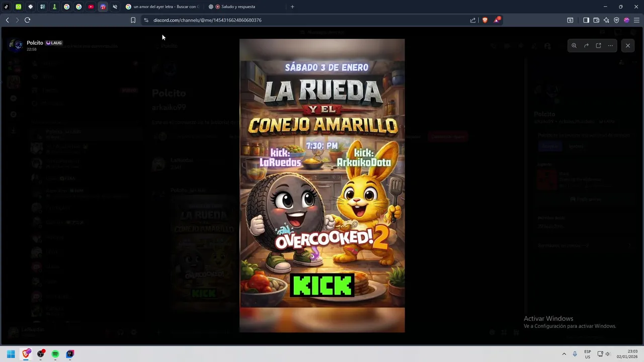Open the image viewer more options menu
The image size is (644, 362).
610,46
